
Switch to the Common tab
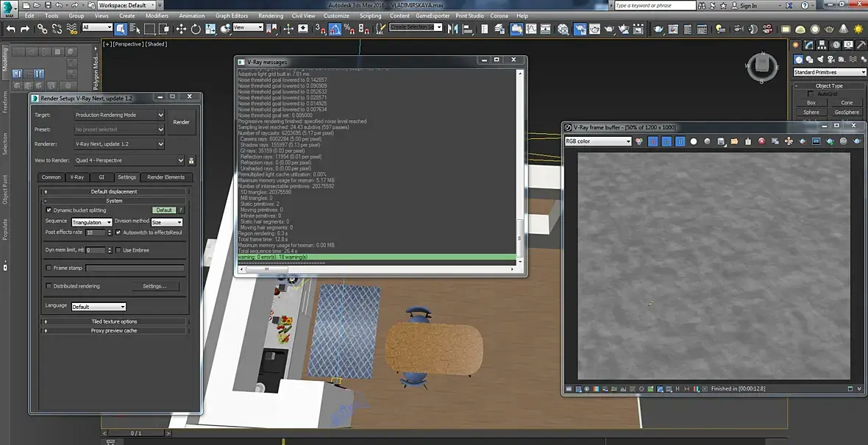point(51,177)
